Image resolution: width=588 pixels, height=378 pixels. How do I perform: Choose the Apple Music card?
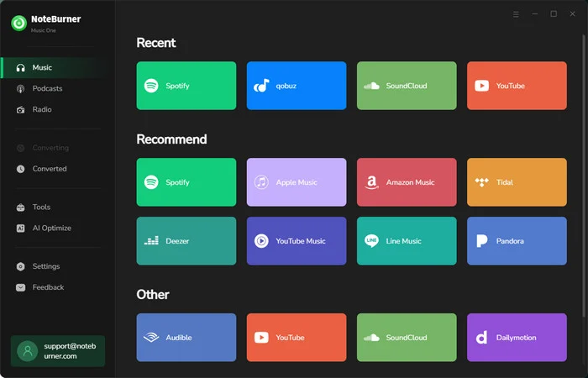pyautogui.click(x=297, y=182)
